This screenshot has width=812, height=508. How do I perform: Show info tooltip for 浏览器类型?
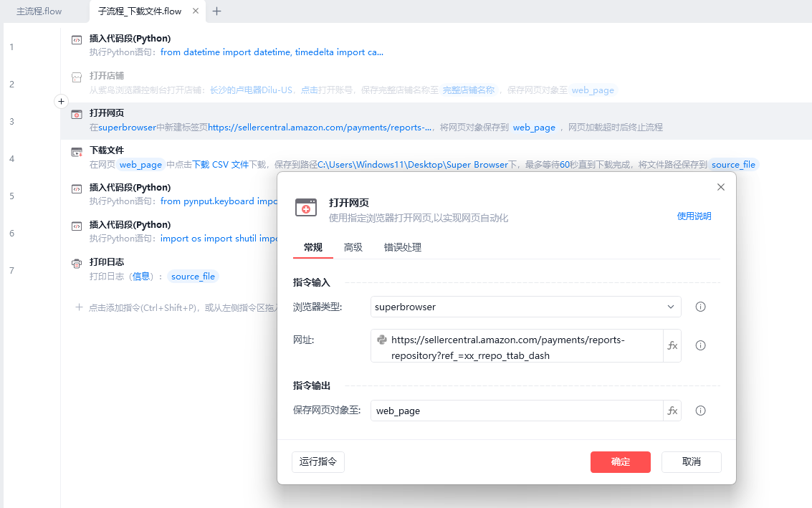[701, 307]
